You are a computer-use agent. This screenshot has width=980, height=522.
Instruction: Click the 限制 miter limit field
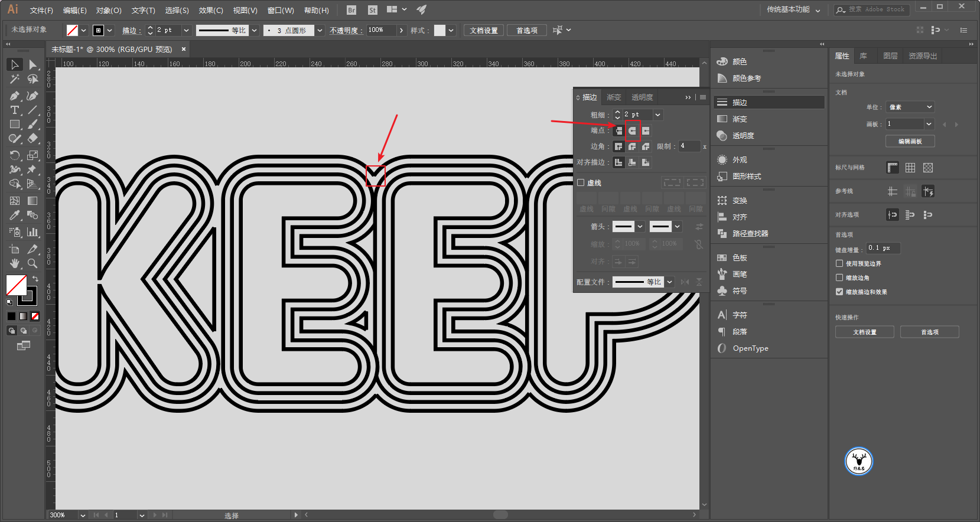[689, 146]
